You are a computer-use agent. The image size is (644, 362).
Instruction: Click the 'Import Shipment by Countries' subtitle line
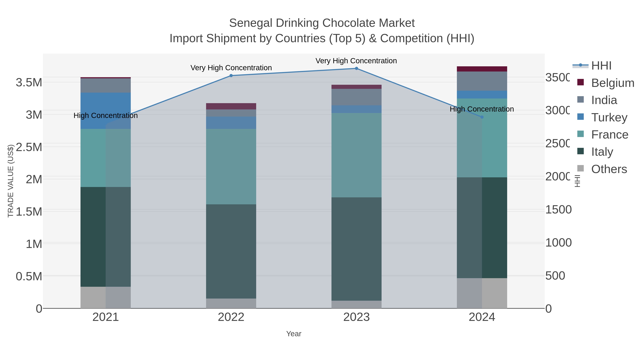coord(322,38)
